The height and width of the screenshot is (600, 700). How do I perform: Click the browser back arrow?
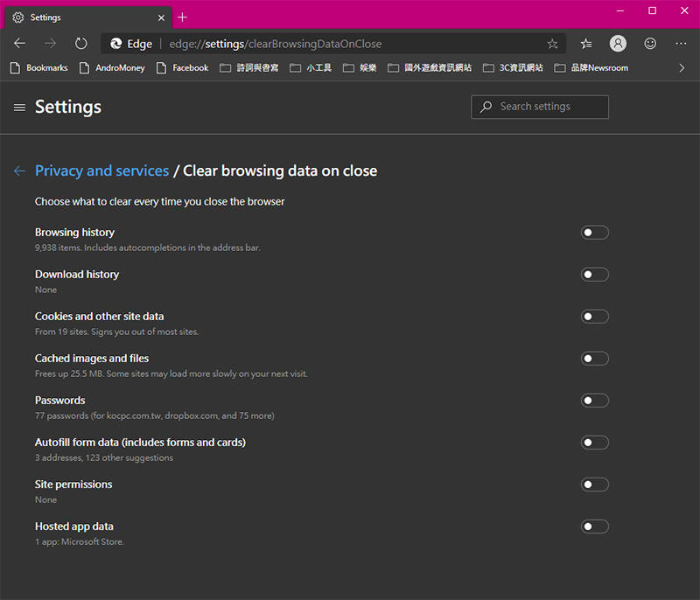pyautogui.click(x=19, y=43)
